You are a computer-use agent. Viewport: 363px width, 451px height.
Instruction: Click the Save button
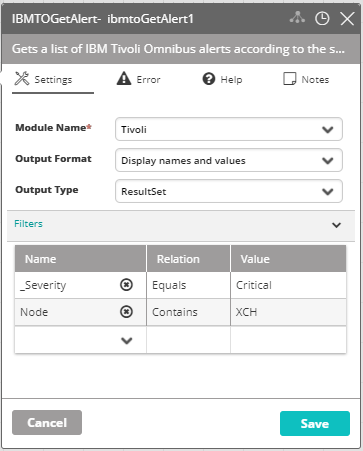315,423
